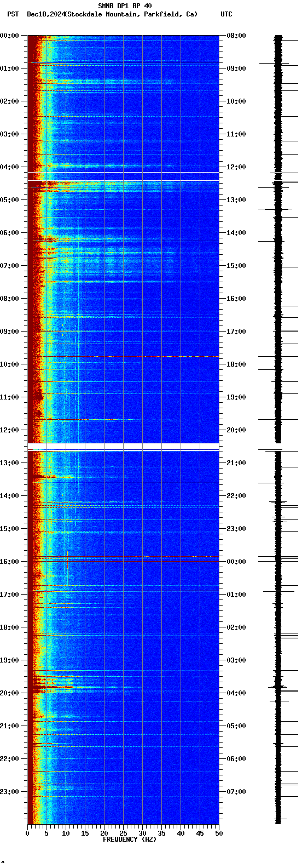
Task: Click the "14:00" PST label on left axis
Action: [9, 496]
